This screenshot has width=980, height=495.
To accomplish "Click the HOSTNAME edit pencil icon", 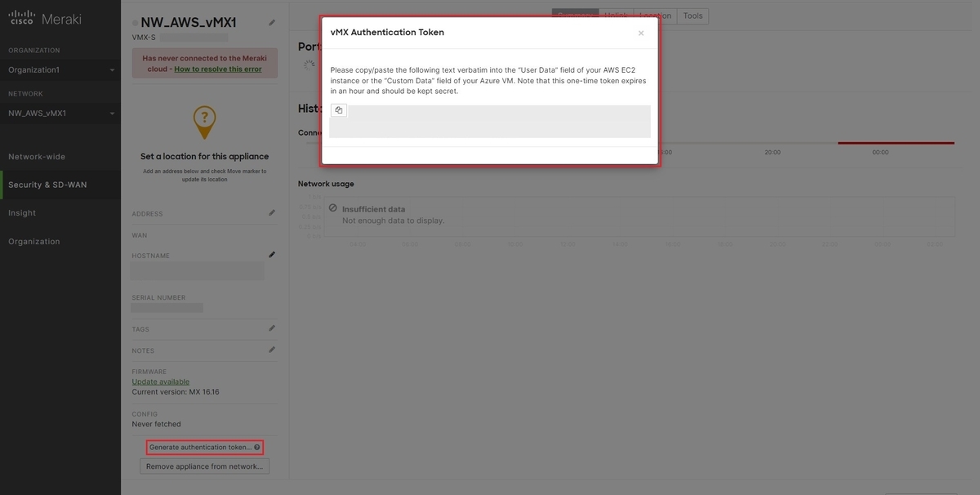I will [x=271, y=254].
